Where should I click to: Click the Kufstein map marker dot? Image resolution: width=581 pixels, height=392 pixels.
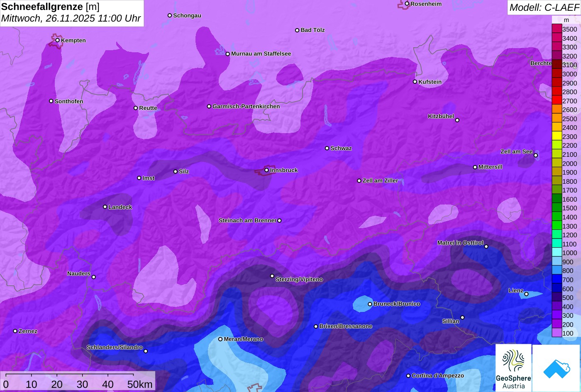(x=415, y=82)
